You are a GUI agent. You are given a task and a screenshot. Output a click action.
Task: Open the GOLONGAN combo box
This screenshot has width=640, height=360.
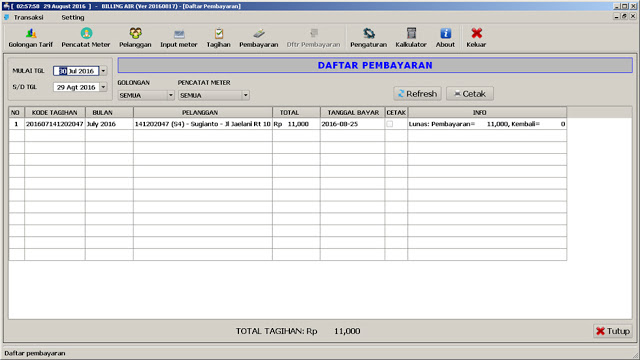click(146, 95)
